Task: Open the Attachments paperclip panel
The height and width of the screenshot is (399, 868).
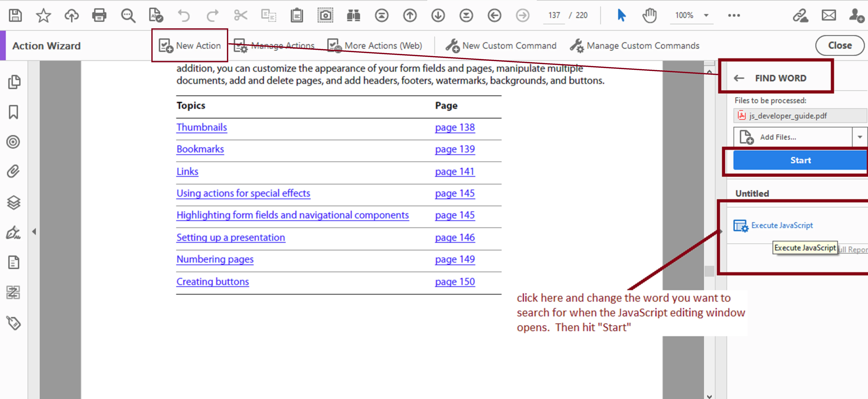Action: 13,171
